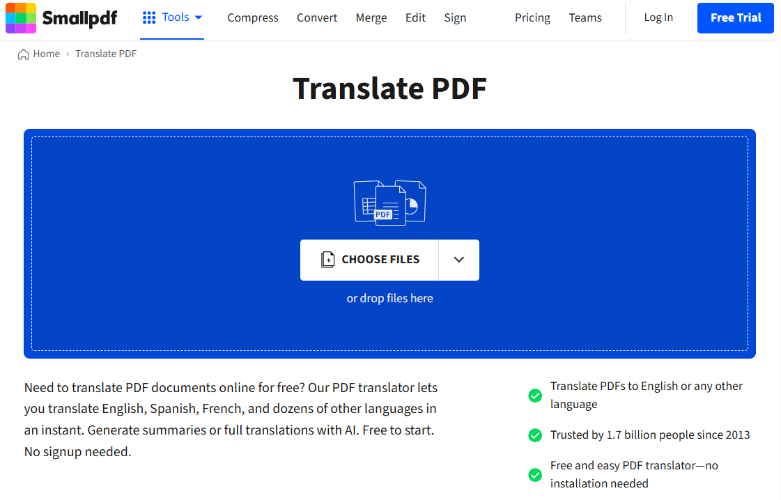Viewport: 781px width, 500px height.
Task: Click the 'Need to translate PDF documents' paragraph
Action: pos(231,419)
